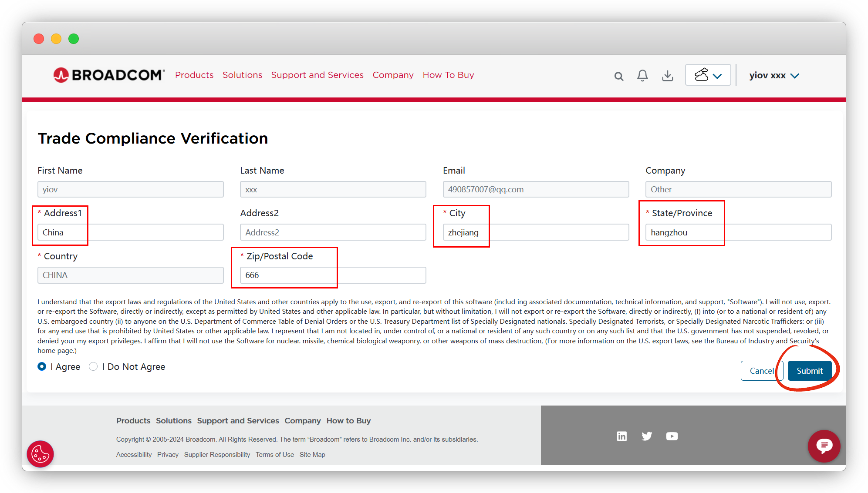
Task: Cancel the verification form
Action: coord(762,371)
